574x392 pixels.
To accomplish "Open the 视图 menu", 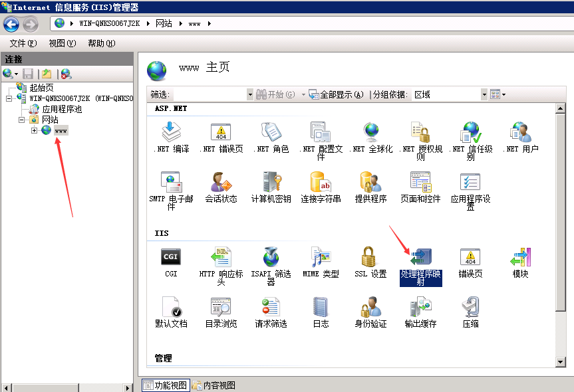I will [x=62, y=43].
